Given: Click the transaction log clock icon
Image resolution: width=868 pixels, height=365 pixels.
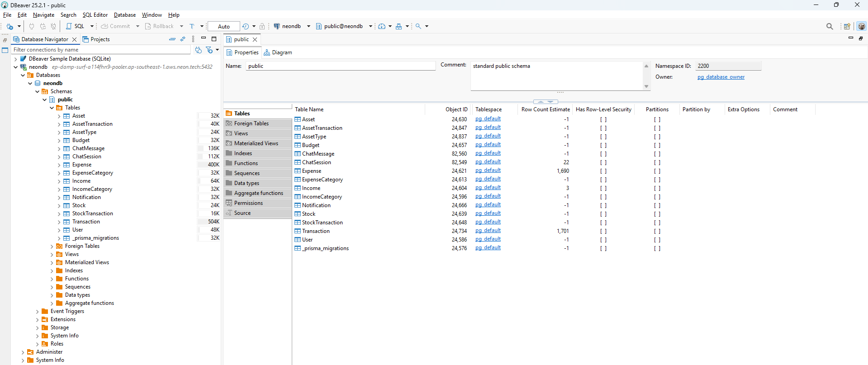Looking at the screenshot, I should pos(246,26).
